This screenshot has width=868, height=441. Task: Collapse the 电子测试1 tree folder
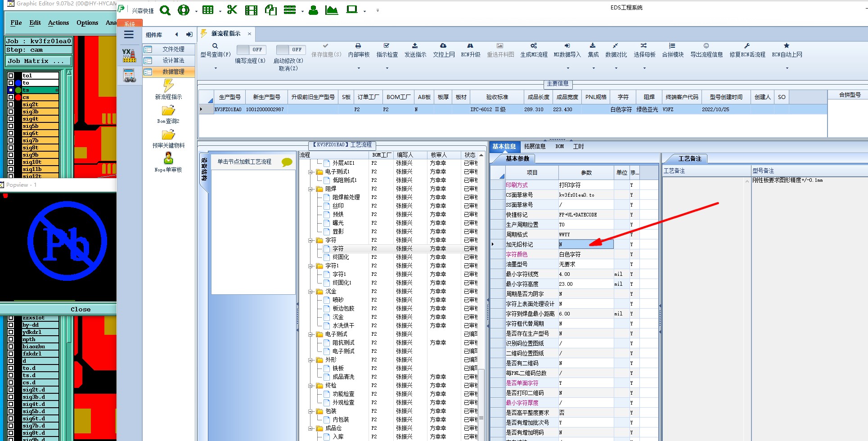310,172
